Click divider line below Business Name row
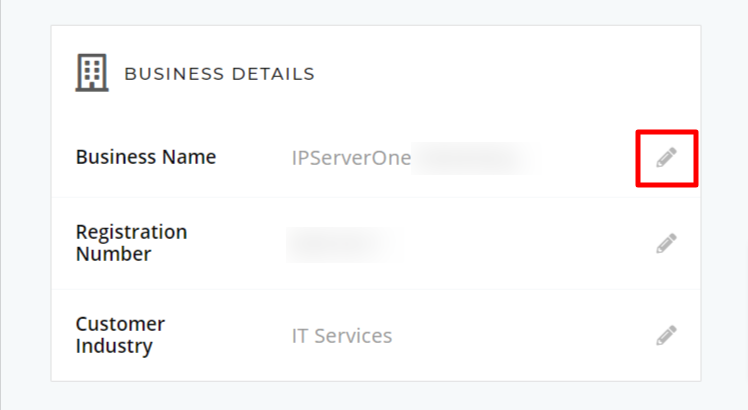 pyautogui.click(x=376, y=197)
